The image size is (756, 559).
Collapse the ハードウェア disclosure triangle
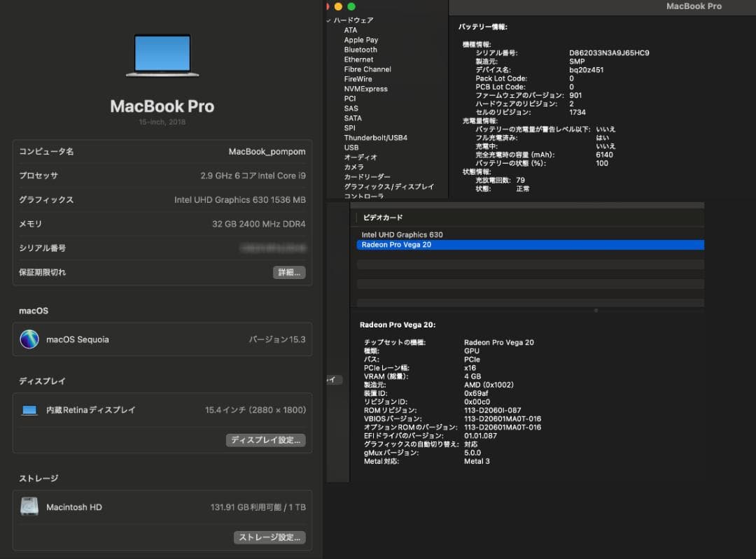(x=328, y=20)
